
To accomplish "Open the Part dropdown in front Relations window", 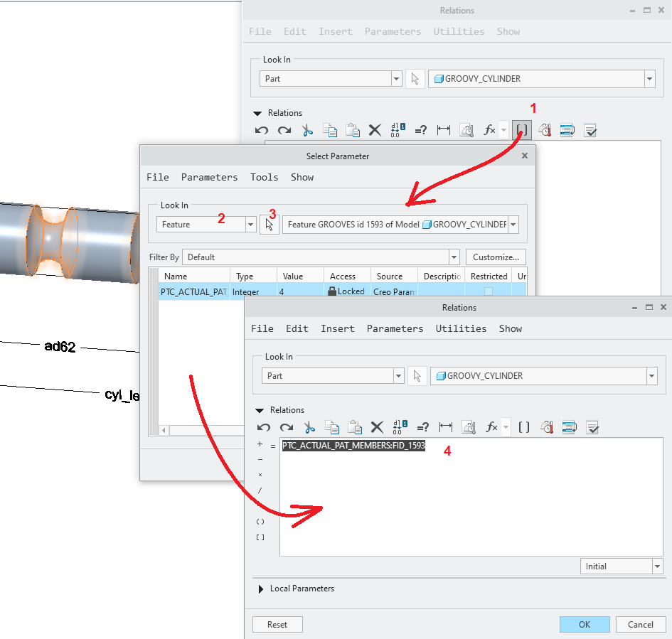I will pyautogui.click(x=398, y=376).
